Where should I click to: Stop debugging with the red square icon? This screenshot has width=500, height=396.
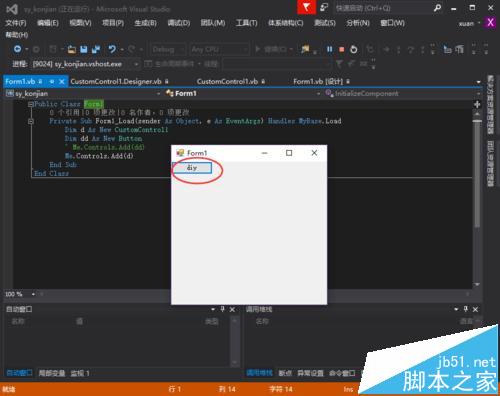341,49
